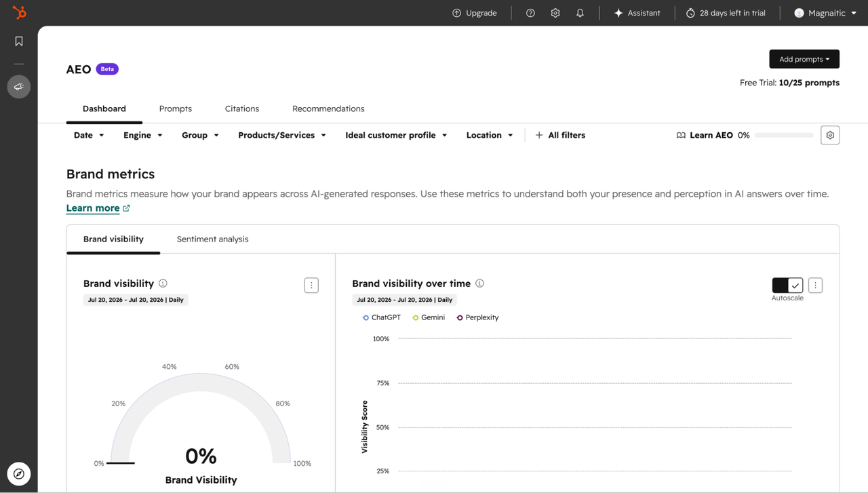Click the external link icon after Learn more
Image resolution: width=868 pixels, height=493 pixels.
pyautogui.click(x=126, y=208)
